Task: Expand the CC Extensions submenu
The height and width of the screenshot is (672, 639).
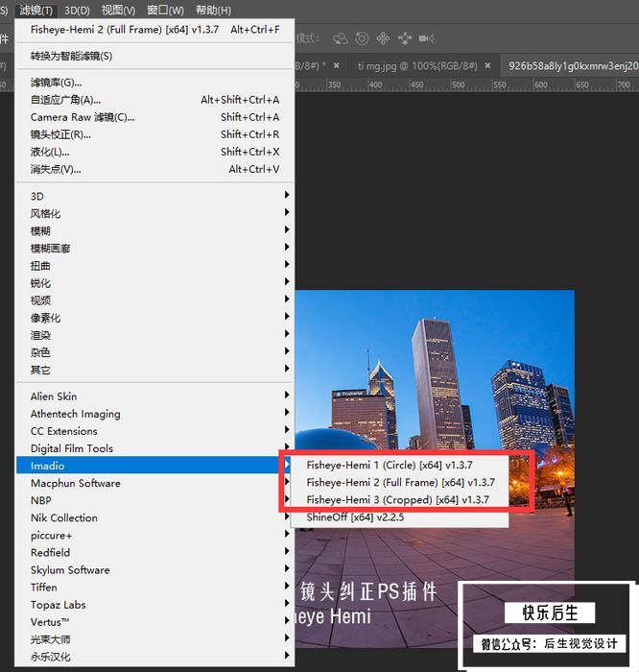Action: 154,431
